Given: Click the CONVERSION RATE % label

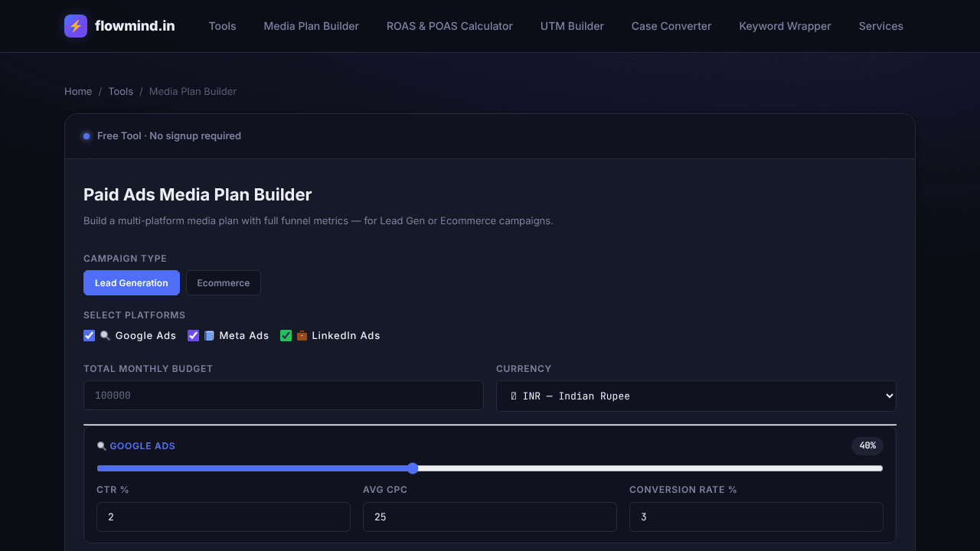Looking at the screenshot, I should [683, 490].
